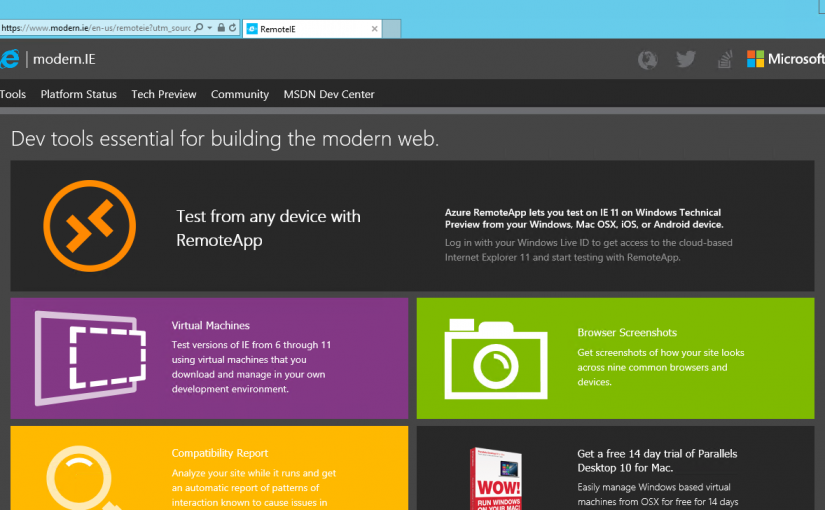Click the Microsoft logo
Viewport: 825px width, 510px height.
786,59
